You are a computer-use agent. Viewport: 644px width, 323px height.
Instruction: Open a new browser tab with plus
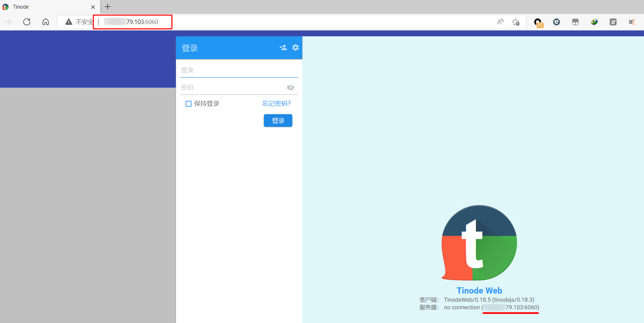(x=108, y=7)
